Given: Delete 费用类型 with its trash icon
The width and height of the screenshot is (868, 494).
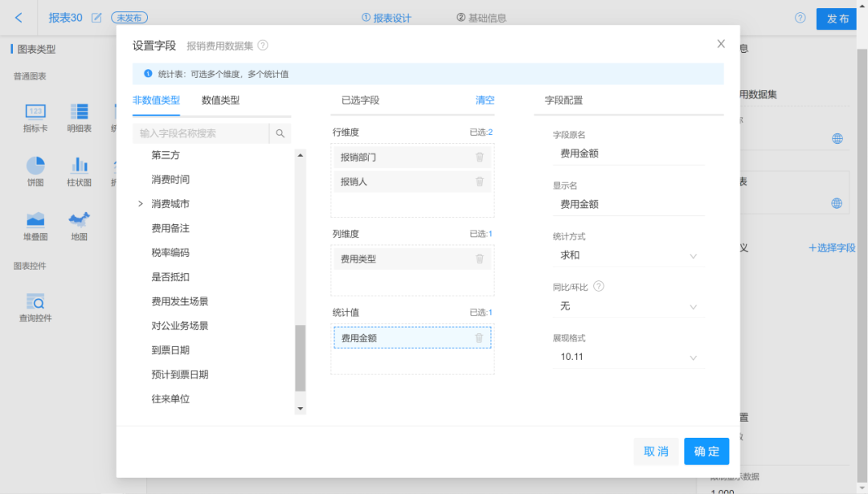Looking at the screenshot, I should (479, 259).
